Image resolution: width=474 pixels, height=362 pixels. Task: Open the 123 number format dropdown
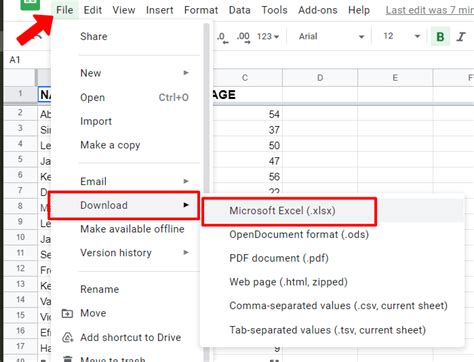(268, 36)
